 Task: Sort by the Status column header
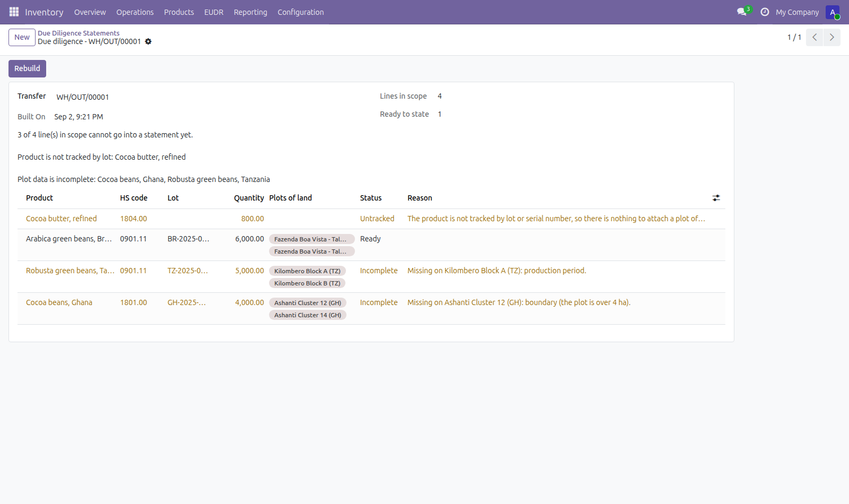coord(371,198)
